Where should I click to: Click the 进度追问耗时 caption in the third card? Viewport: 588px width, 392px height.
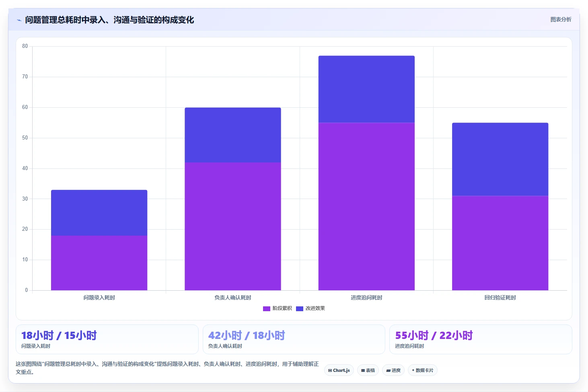409,346
